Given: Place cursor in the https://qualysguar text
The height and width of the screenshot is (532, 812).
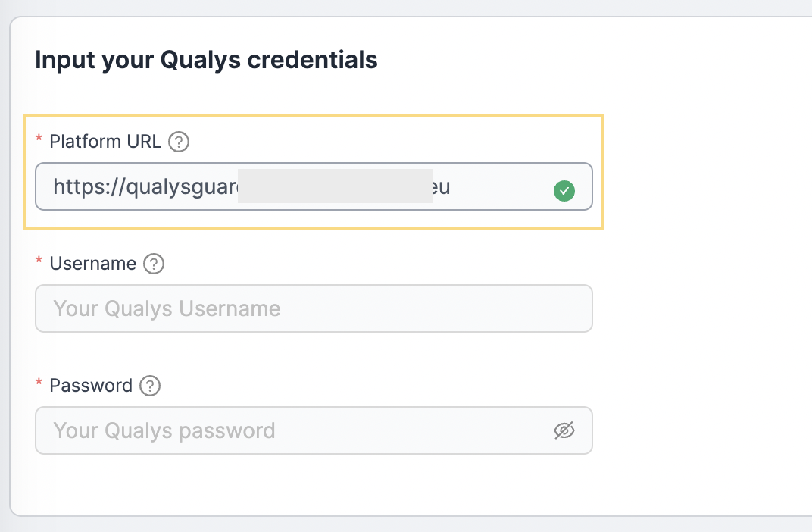Looking at the screenshot, I should (145, 187).
